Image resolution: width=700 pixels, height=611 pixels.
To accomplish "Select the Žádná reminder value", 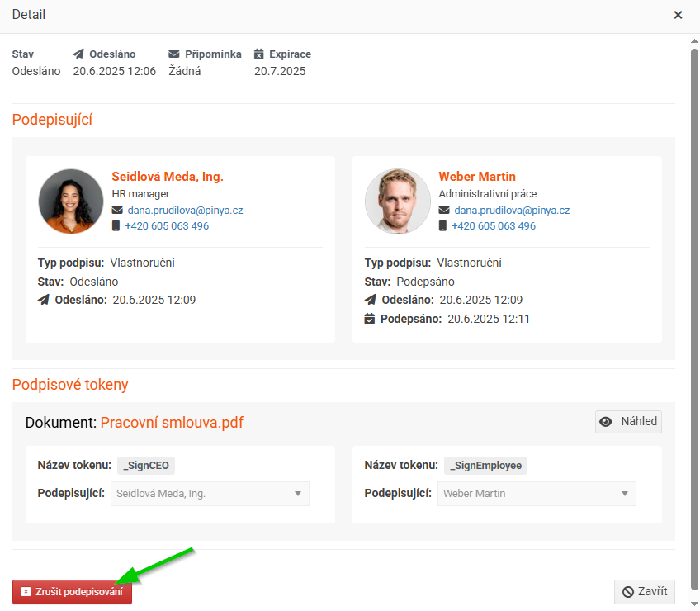I will click(184, 71).
